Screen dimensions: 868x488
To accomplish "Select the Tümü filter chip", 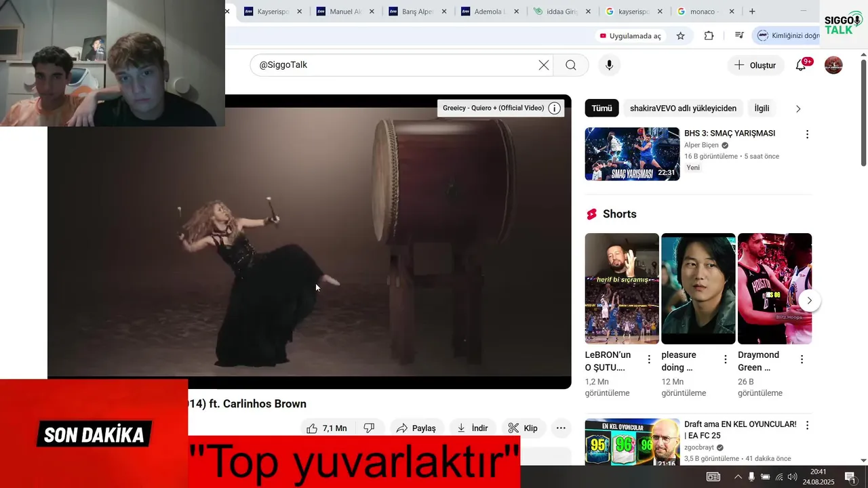I will click(x=601, y=108).
